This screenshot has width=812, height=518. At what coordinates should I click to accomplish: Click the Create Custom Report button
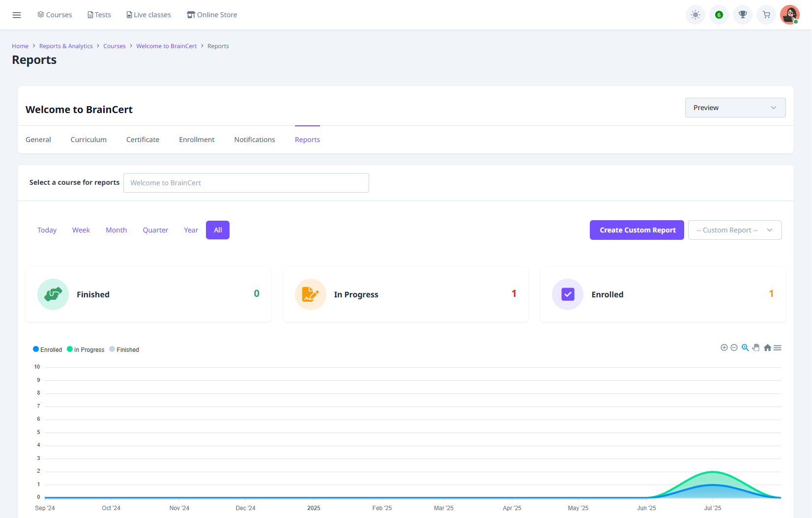click(637, 230)
